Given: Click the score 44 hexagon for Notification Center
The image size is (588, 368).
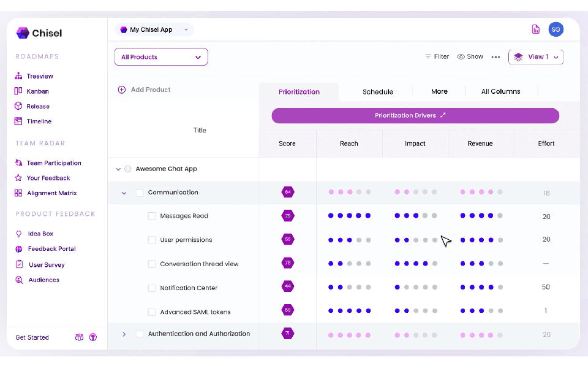Looking at the screenshot, I should (288, 286).
